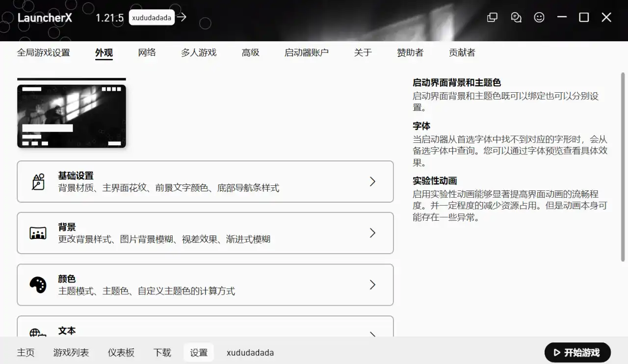Click the 背景 card description text
The width and height of the screenshot is (628, 364).
coord(164,239)
